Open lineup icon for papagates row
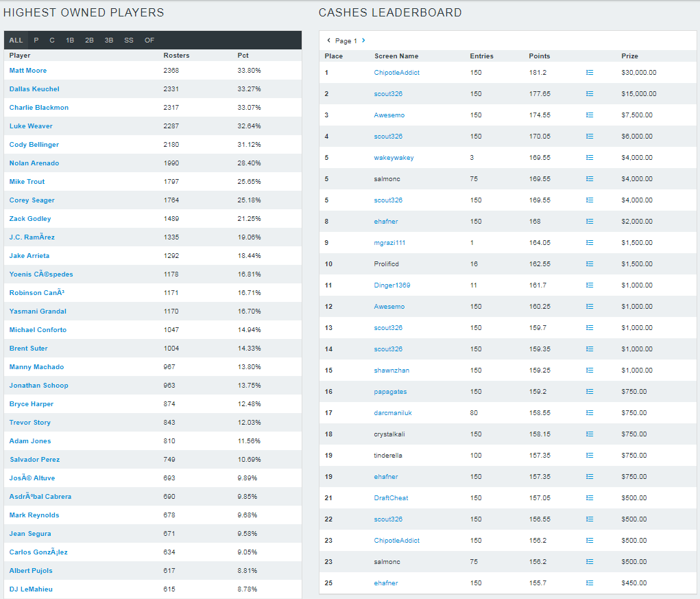Screen dimensions: 700x599 590,392
